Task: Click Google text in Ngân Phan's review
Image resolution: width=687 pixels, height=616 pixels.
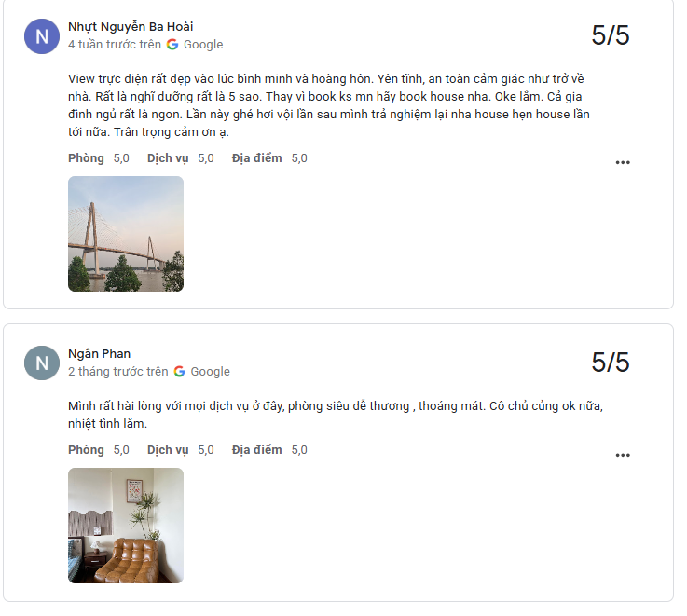Action: coord(211,372)
